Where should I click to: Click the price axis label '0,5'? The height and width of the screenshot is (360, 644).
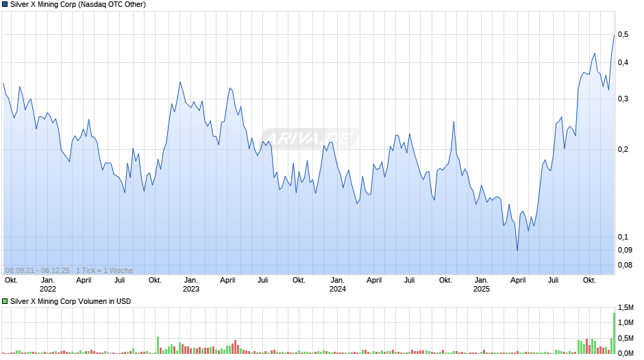pyautogui.click(x=623, y=34)
